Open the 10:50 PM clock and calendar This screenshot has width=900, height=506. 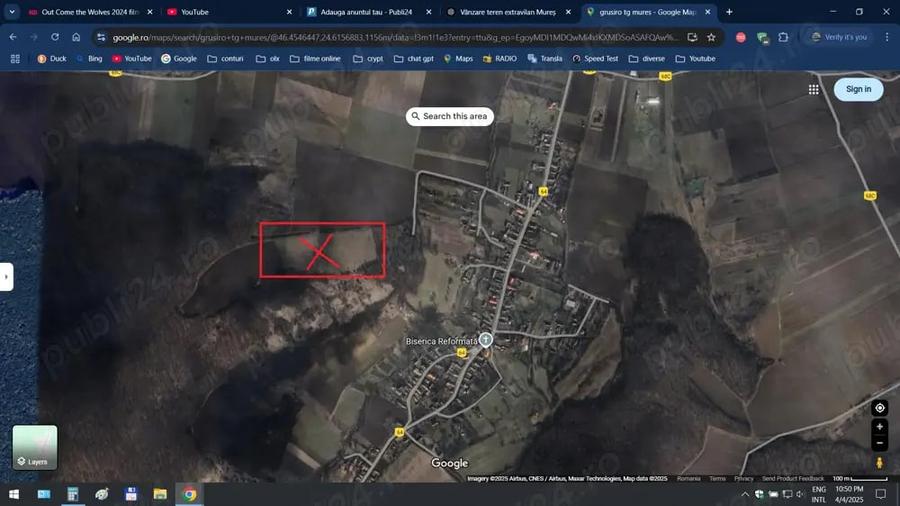pyautogui.click(x=849, y=494)
